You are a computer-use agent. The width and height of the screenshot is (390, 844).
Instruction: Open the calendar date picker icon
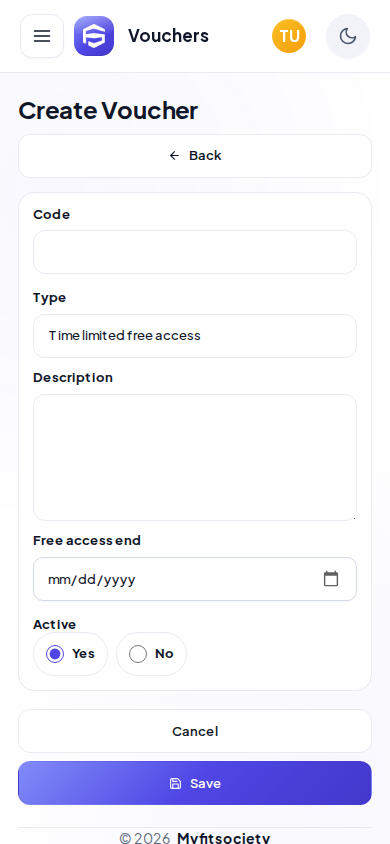(331, 579)
